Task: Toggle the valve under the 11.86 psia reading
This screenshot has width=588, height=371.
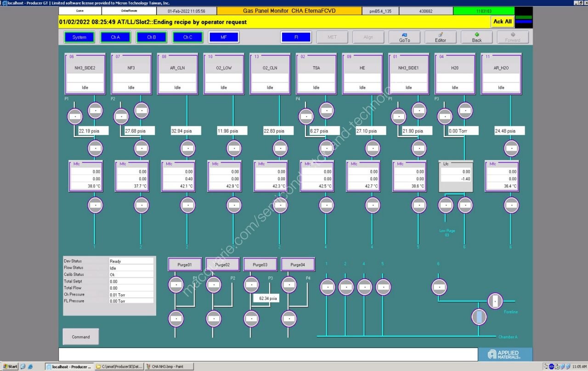Action: click(234, 148)
